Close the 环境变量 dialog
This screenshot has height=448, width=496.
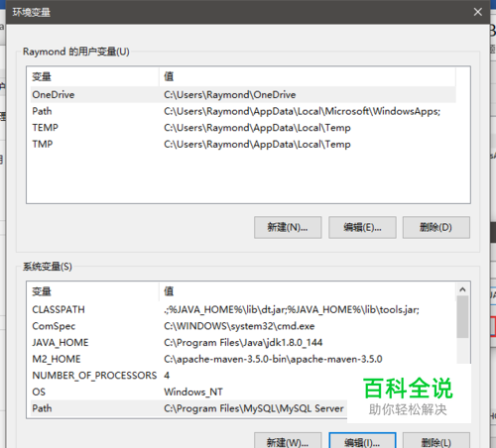tap(477, 12)
